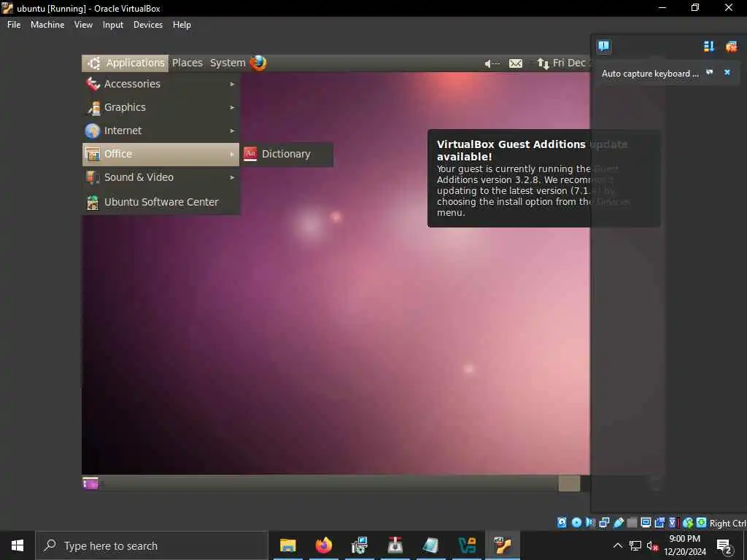747x560 pixels.
Task: Expand the Graphics submenu
Action: point(160,107)
